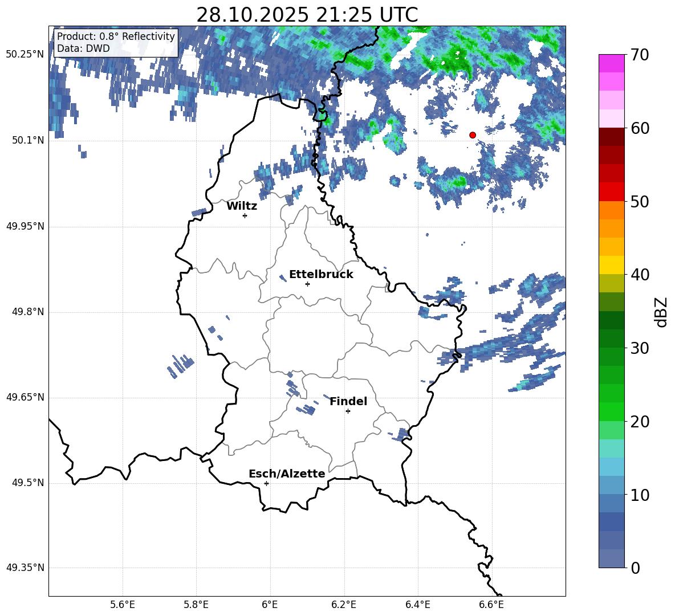
Task: Click the 6.4°E longitude label
Action: point(417,605)
